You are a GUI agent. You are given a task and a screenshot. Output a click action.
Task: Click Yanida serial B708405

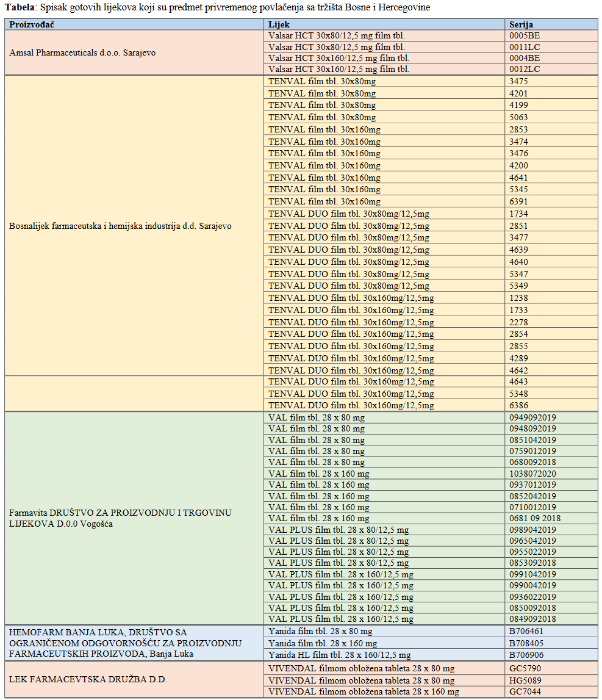526,643
